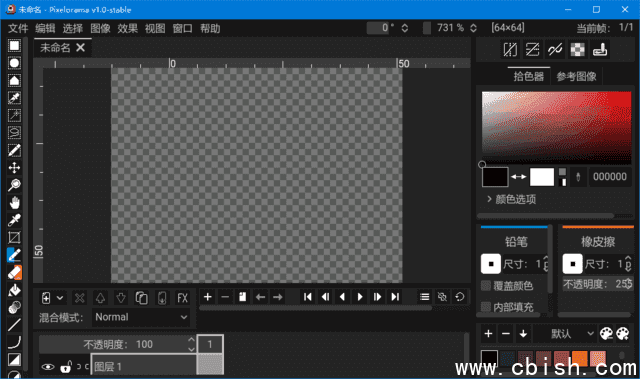Click the white right color swatch
Viewport: 640px width, 379px height.
tap(542, 177)
